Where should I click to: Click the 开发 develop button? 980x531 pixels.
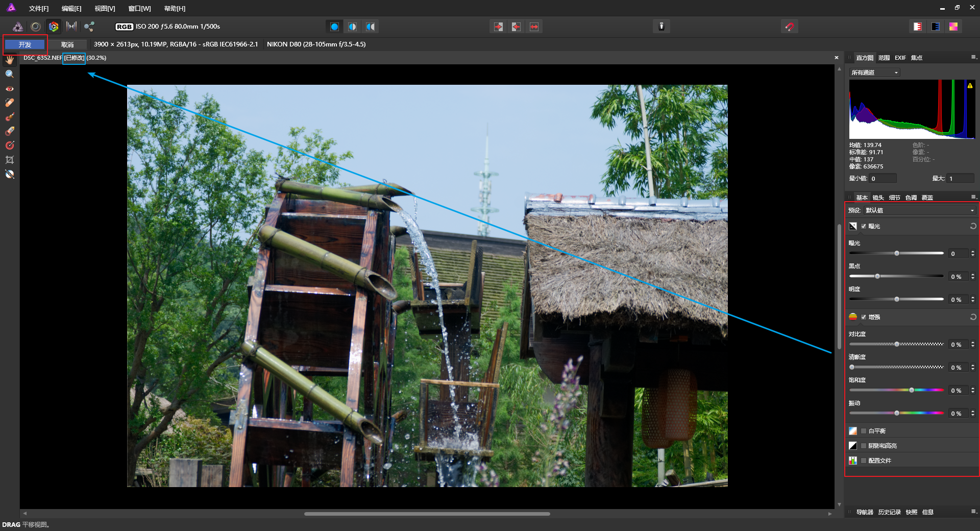point(24,45)
